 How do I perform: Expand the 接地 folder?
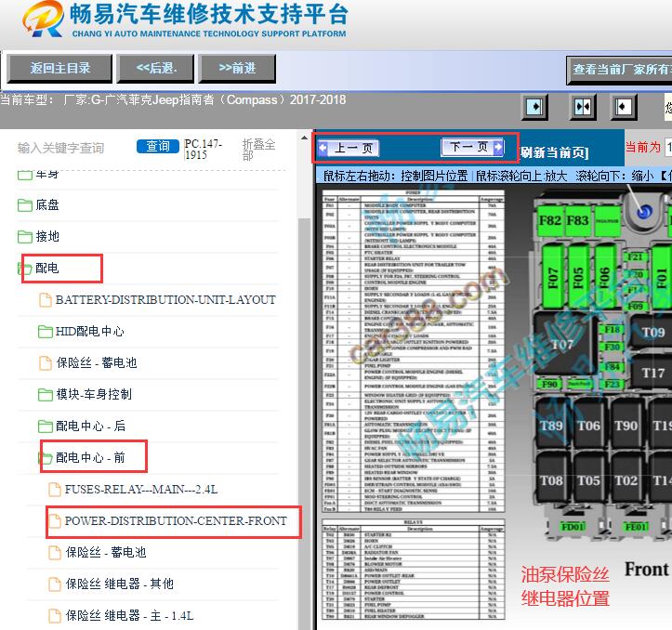click(47, 236)
